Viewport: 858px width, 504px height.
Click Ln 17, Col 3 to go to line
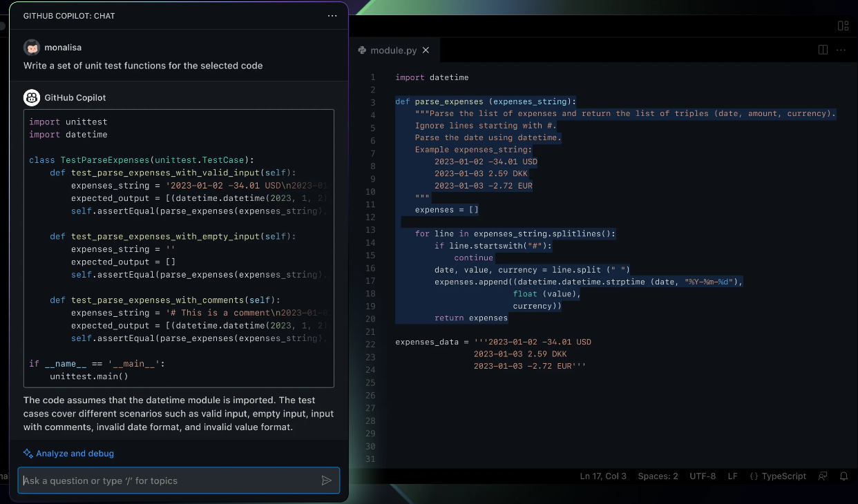[x=603, y=476]
